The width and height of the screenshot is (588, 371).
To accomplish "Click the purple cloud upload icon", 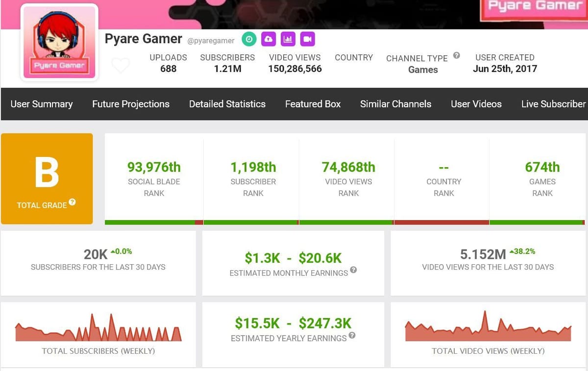I will click(x=269, y=39).
